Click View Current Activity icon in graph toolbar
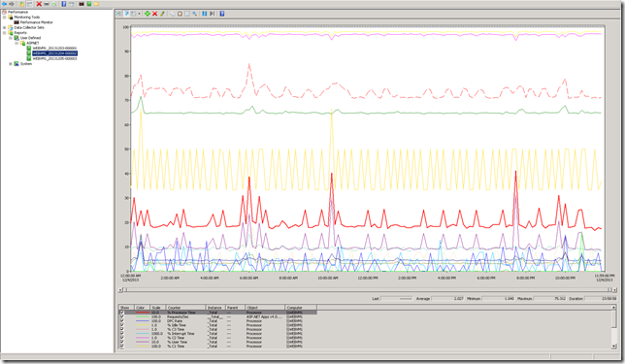Screen dimensions: 625x364 [x=118, y=14]
